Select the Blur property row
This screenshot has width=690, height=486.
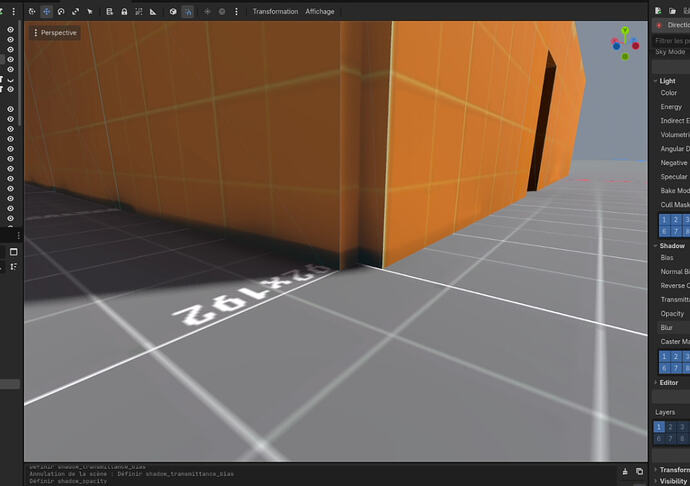(667, 328)
